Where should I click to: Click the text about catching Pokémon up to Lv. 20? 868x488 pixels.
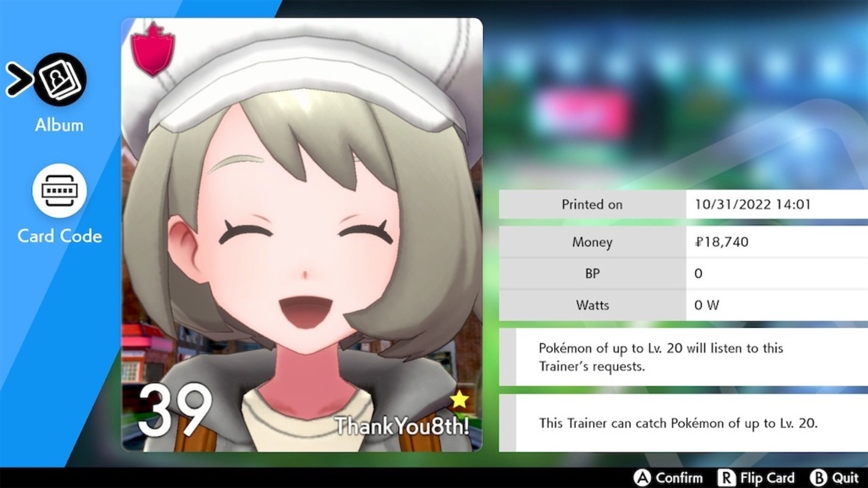pyautogui.click(x=678, y=423)
